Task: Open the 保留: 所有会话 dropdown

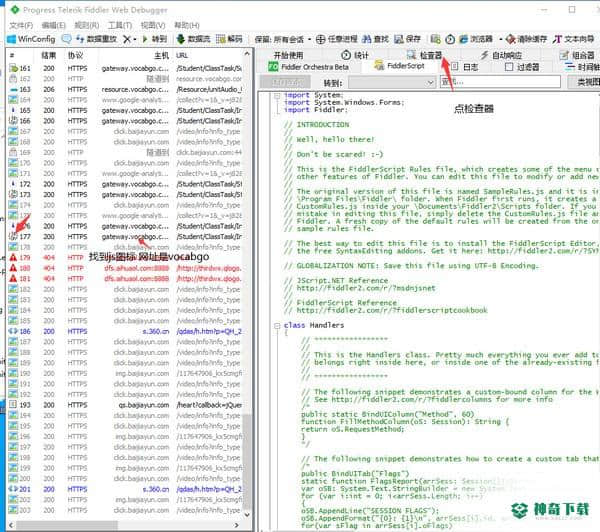Action: [282, 39]
